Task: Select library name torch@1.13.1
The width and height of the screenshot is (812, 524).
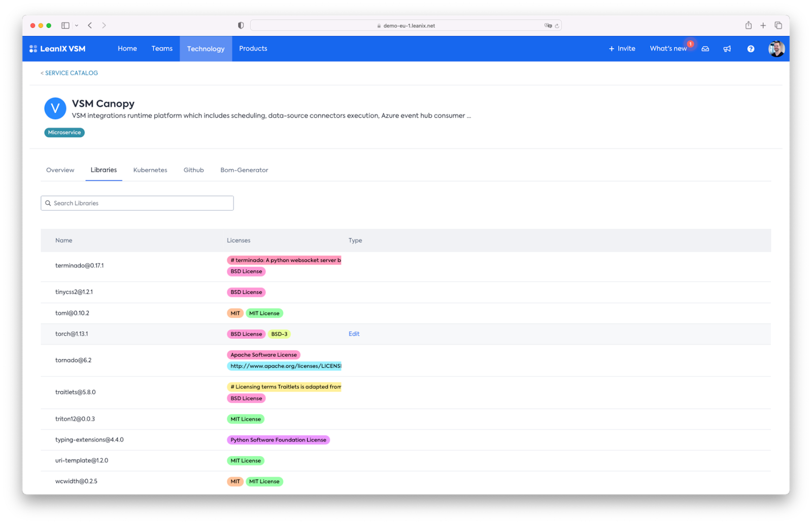Action: pyautogui.click(x=72, y=334)
